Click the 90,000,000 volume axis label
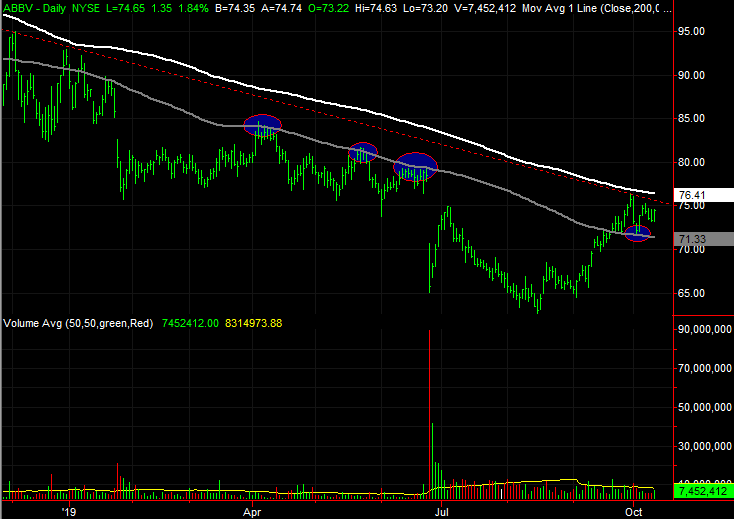Viewport: 734px width, 519px height. click(705, 329)
